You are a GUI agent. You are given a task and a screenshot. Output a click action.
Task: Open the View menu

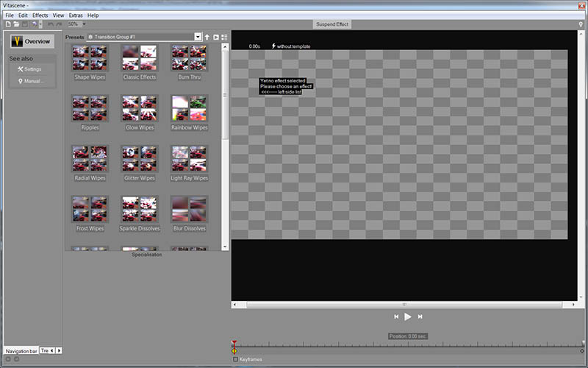58,15
